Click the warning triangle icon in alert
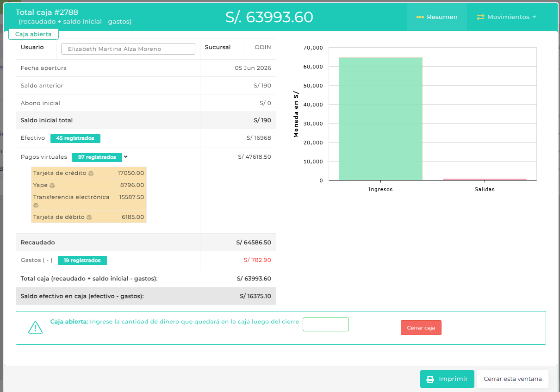This screenshot has width=560, height=392. 35,327
